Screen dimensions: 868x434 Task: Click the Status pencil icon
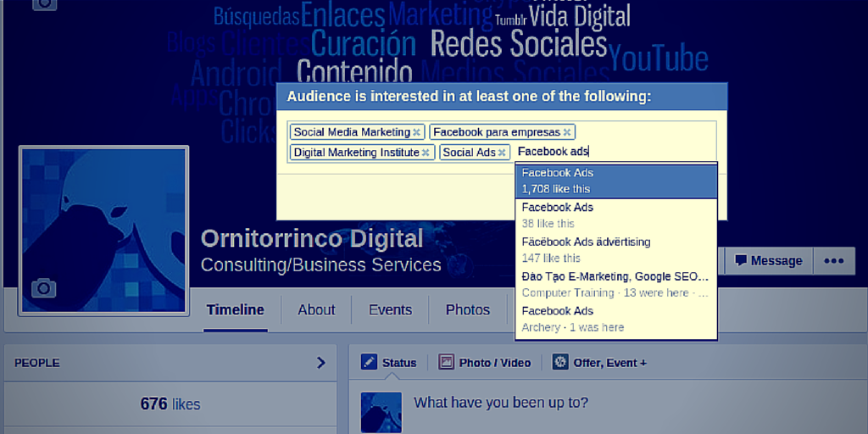(369, 362)
